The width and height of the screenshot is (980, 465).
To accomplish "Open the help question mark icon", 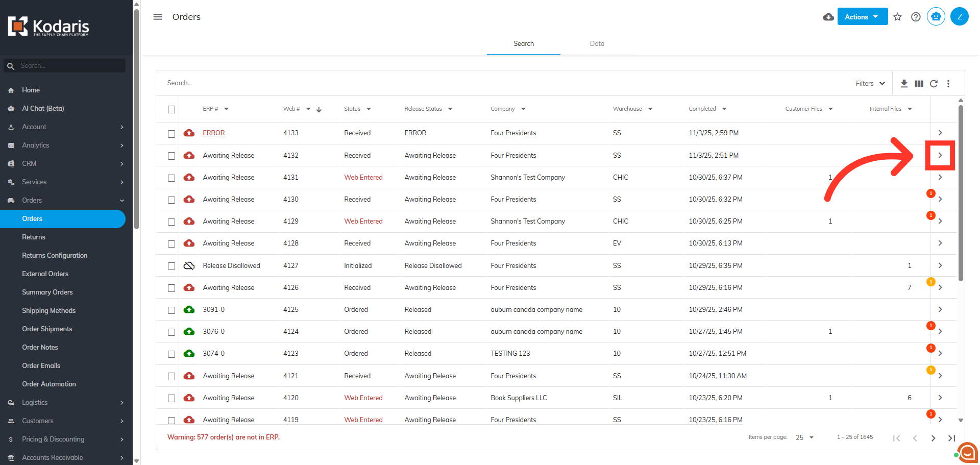I will (916, 17).
